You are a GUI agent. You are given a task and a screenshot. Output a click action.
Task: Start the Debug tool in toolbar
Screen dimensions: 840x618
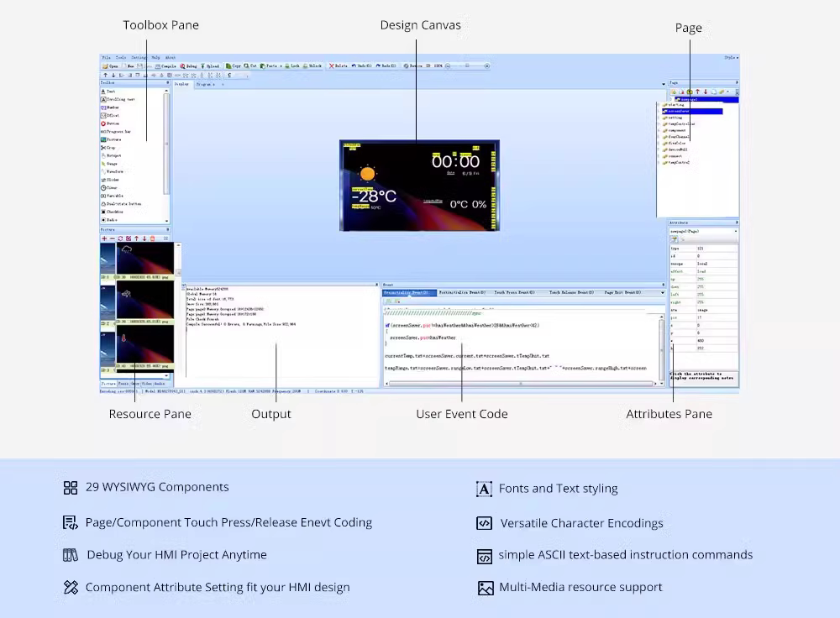coord(188,65)
